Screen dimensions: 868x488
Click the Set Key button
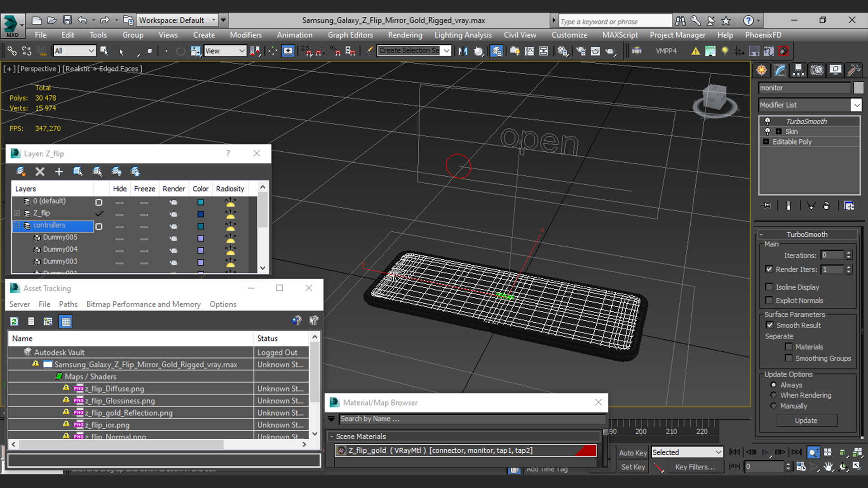(633, 467)
